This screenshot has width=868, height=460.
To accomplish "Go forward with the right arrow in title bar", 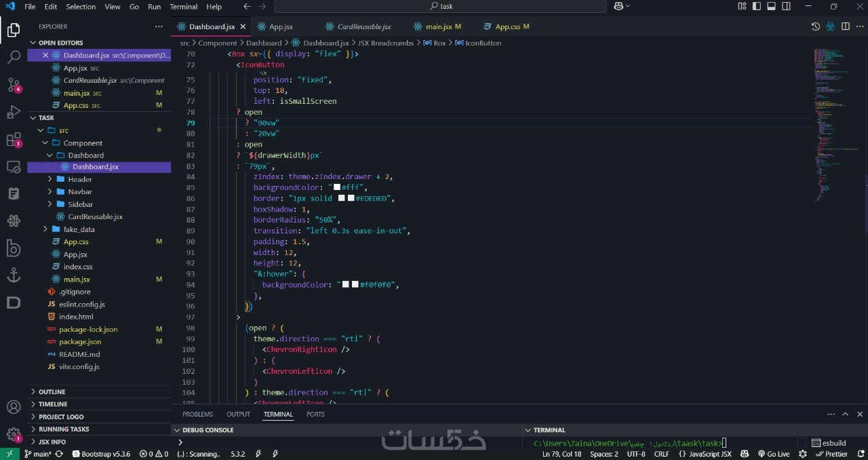I will pos(263,7).
